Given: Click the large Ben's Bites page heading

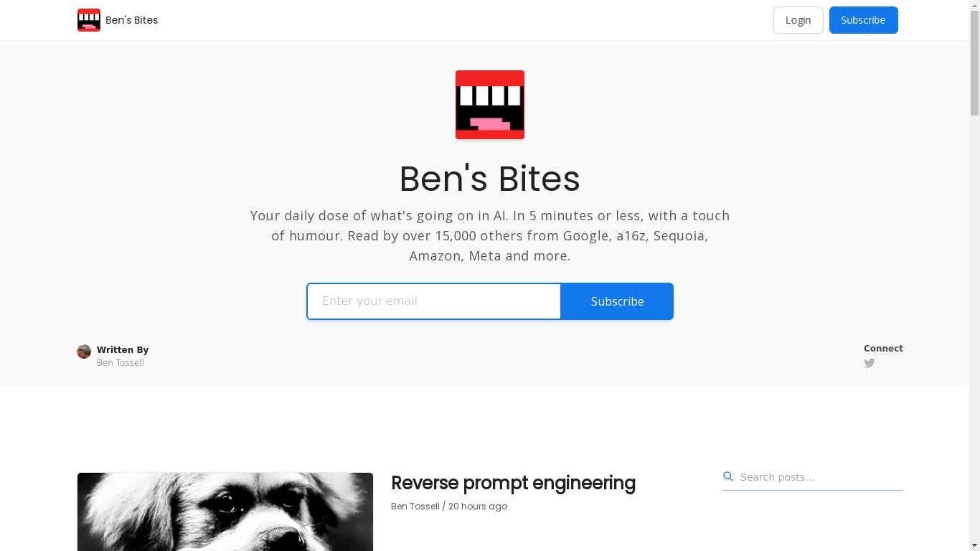Looking at the screenshot, I should [489, 179].
